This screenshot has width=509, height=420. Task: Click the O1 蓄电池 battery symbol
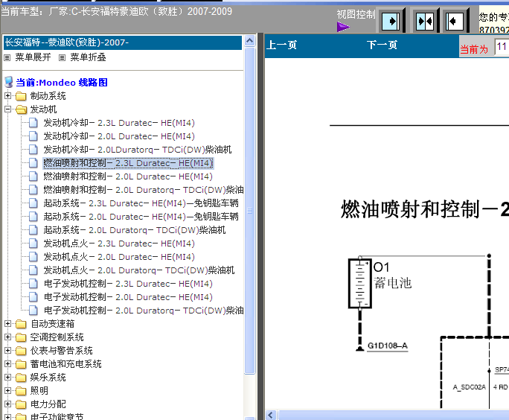[359, 283]
